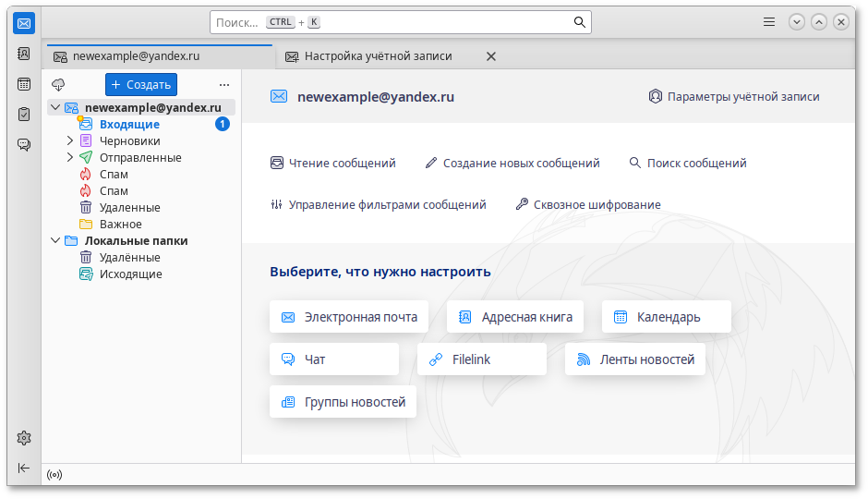Switch to newexample@yandex.ru tab

[x=160, y=56]
